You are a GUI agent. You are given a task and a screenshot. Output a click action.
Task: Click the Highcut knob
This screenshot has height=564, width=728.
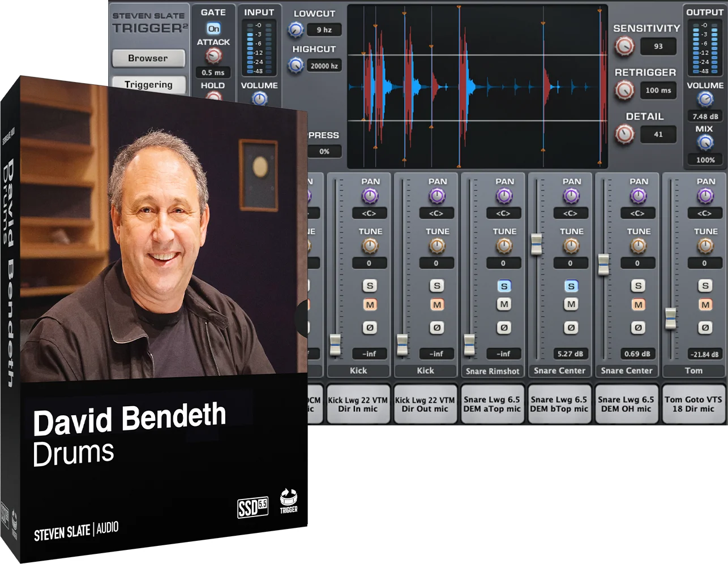click(296, 66)
